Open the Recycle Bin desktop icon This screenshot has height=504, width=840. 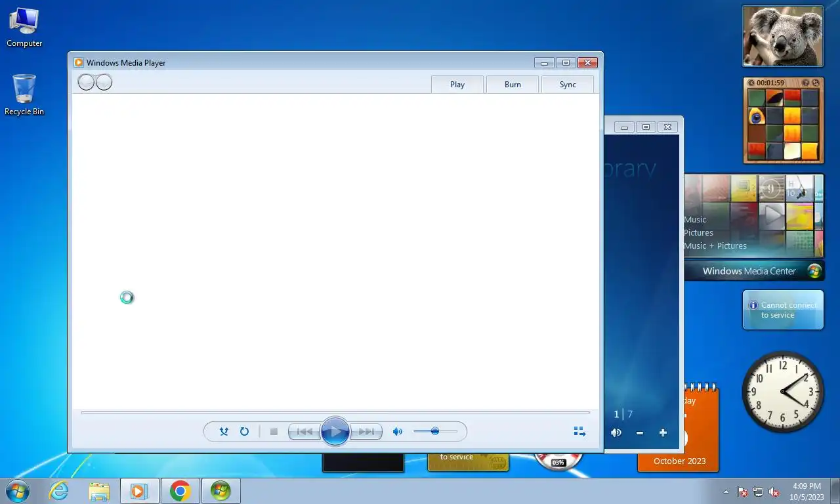pos(24,95)
